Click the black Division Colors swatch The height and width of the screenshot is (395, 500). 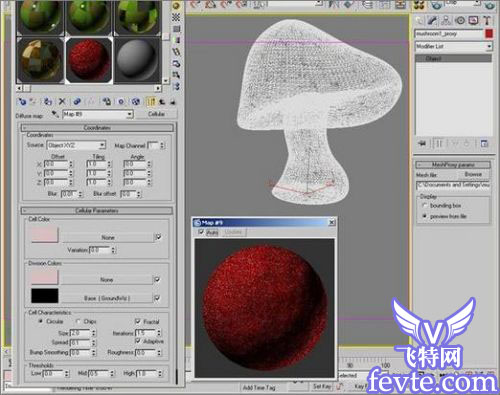click(x=44, y=296)
